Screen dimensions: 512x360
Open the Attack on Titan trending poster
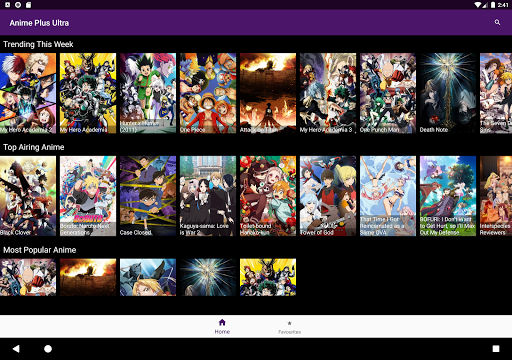(x=268, y=93)
